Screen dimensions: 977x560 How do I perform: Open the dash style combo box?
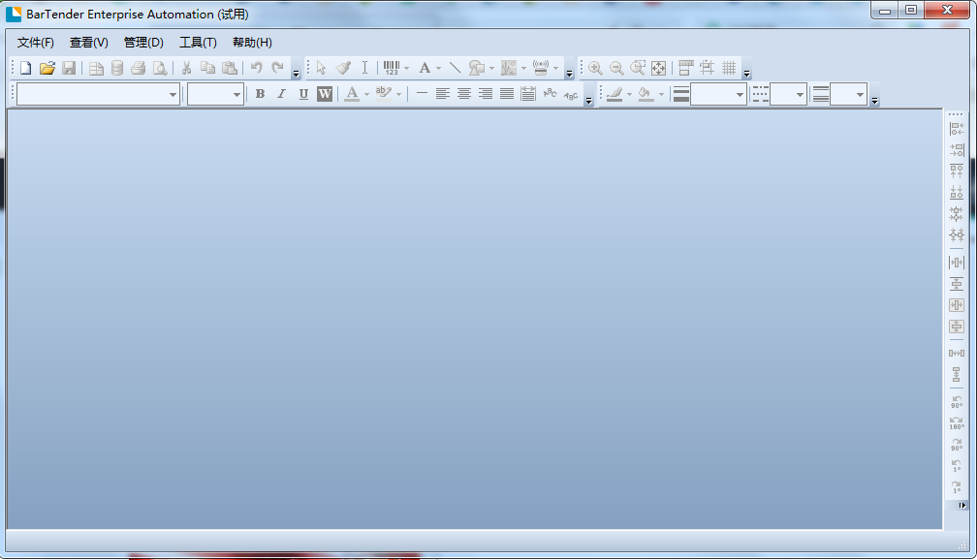point(788,95)
